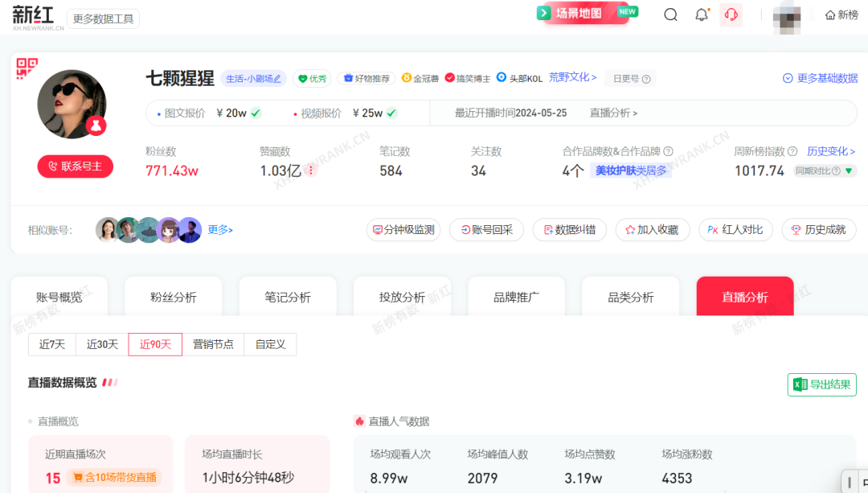Open the notification bell

[702, 14]
